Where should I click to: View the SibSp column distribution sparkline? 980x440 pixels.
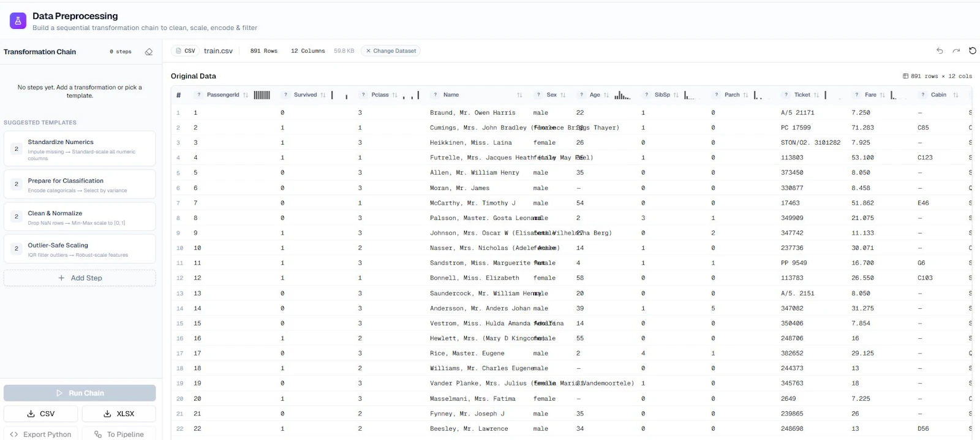click(x=691, y=95)
